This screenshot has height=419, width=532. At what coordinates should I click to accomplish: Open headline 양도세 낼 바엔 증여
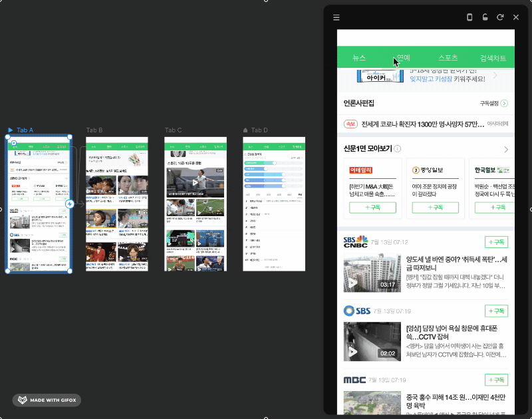point(457,263)
